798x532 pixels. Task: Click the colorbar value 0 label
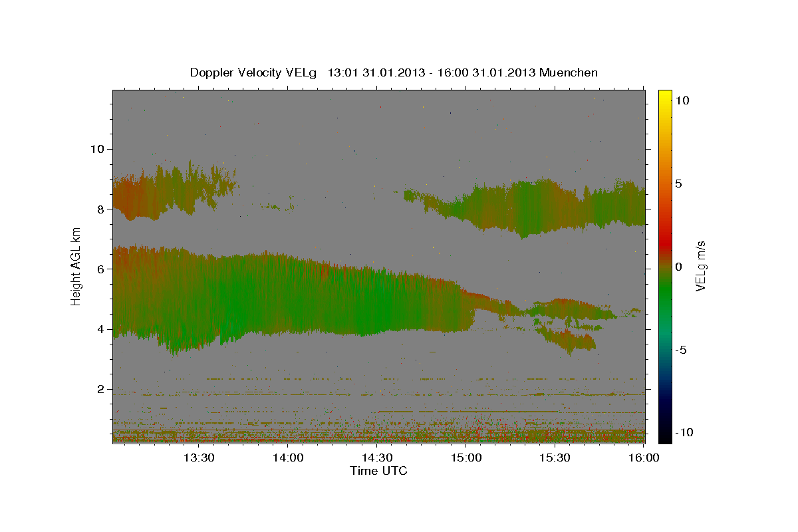[x=679, y=266]
